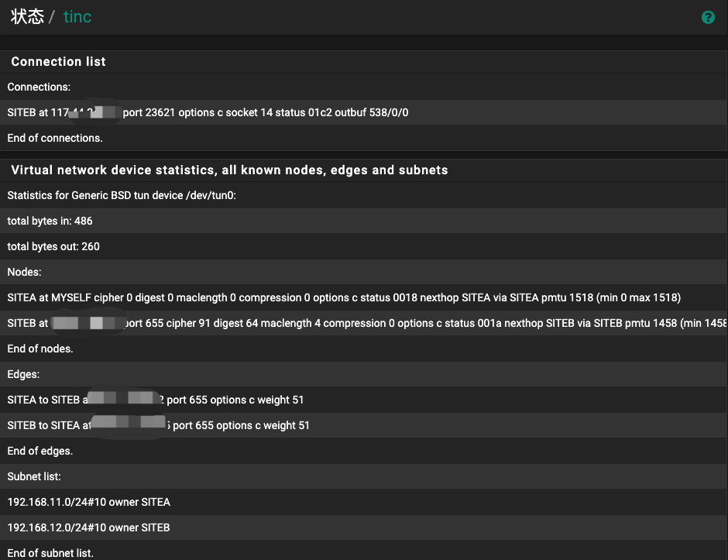Select the SITEB port 23621 connection row
Viewport: 728px width, 560px height.
point(208,113)
